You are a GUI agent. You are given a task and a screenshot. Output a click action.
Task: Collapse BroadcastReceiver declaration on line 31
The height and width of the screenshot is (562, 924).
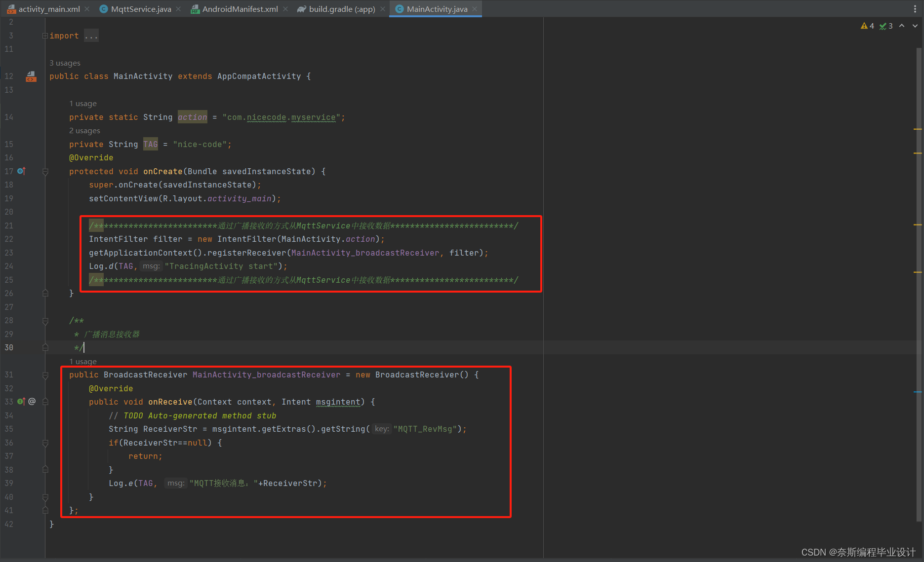(45, 375)
